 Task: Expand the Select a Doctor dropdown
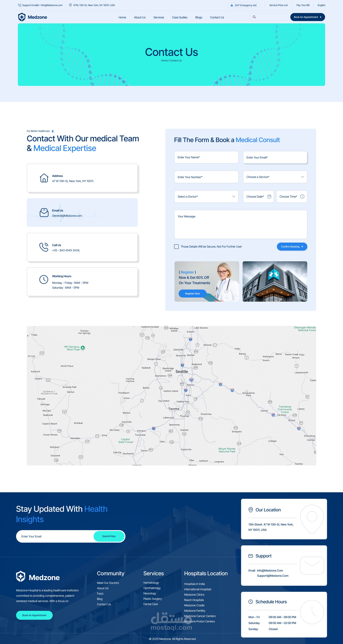click(x=206, y=197)
